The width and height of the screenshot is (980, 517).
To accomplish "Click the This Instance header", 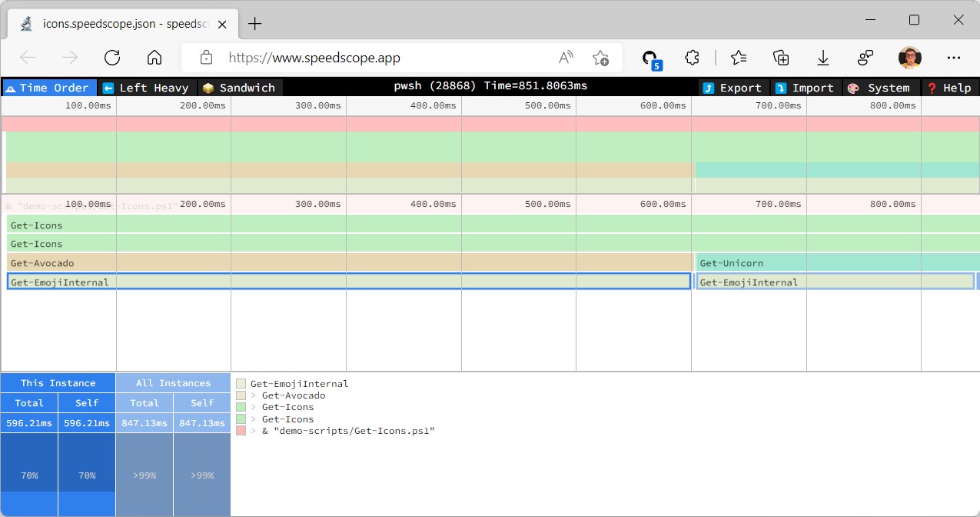I will coord(58,383).
